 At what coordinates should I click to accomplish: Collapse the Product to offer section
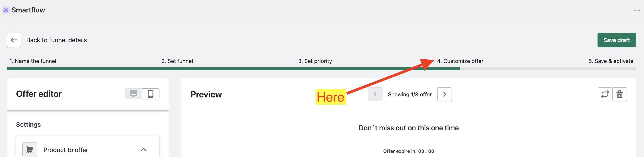[144, 150]
